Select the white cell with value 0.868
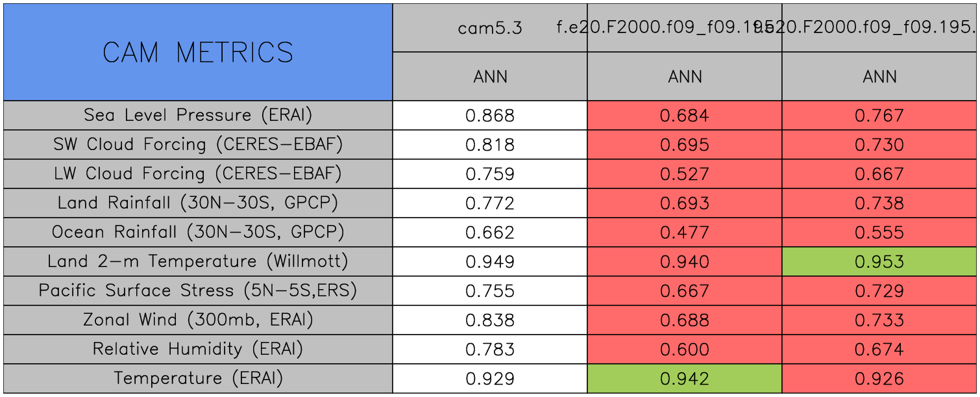This screenshot has height=397, width=980. point(490,116)
